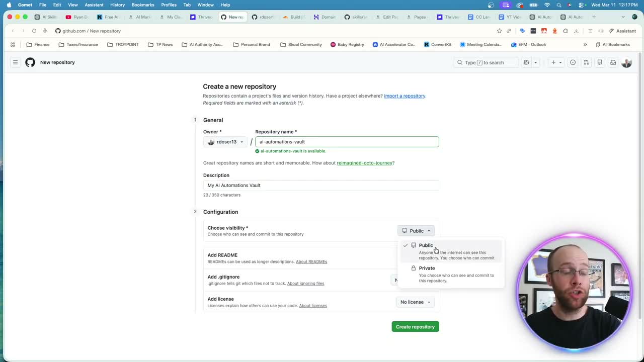Open the TROYPOINT bookmarks folder

tap(123, 44)
